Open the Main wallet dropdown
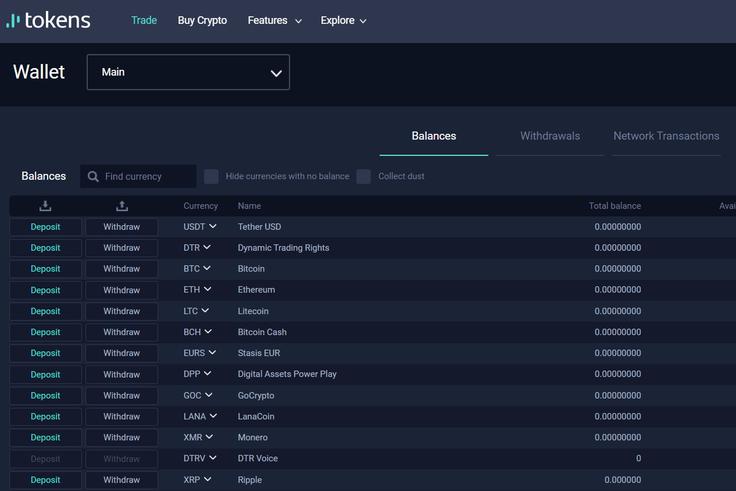 point(188,72)
